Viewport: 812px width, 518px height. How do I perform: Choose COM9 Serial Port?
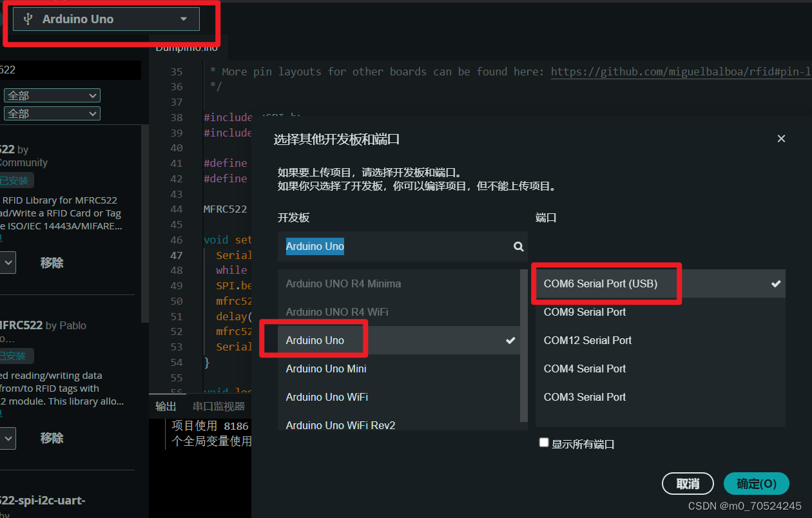point(661,312)
